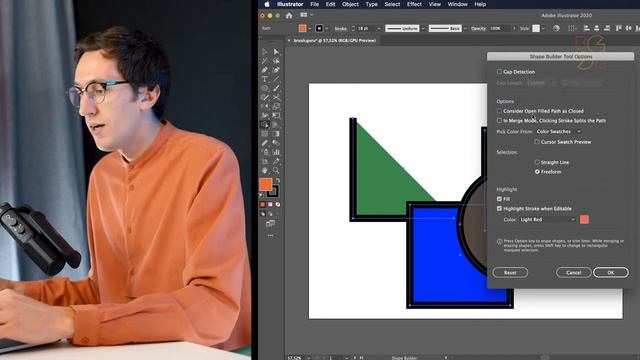640x360 pixels.
Task: Select the Line Segment tool
Action: point(276,79)
